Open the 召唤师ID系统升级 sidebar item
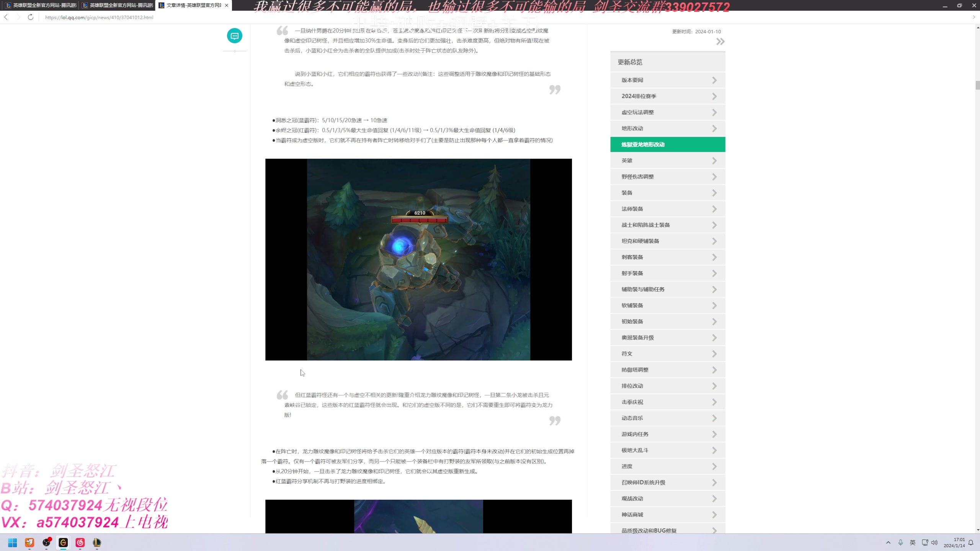This screenshot has width=980, height=551. click(668, 482)
